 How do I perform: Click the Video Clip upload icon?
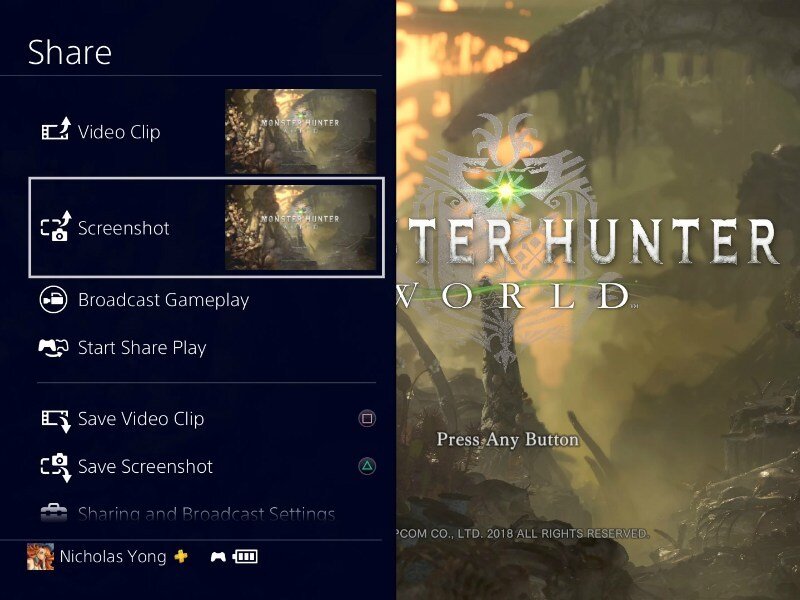point(55,130)
